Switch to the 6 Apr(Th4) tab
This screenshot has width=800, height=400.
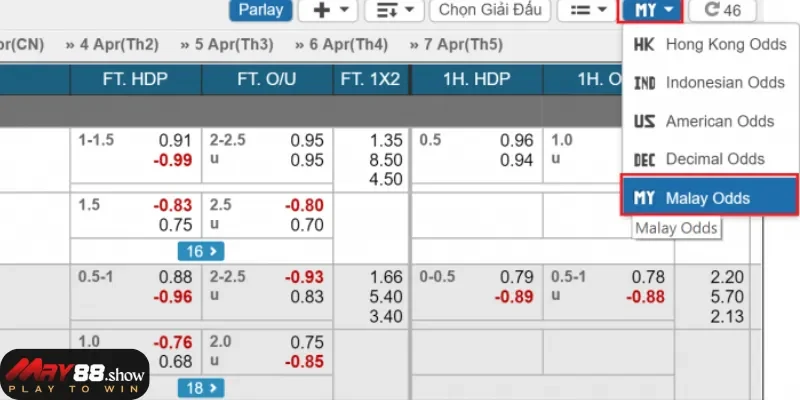[341, 45]
